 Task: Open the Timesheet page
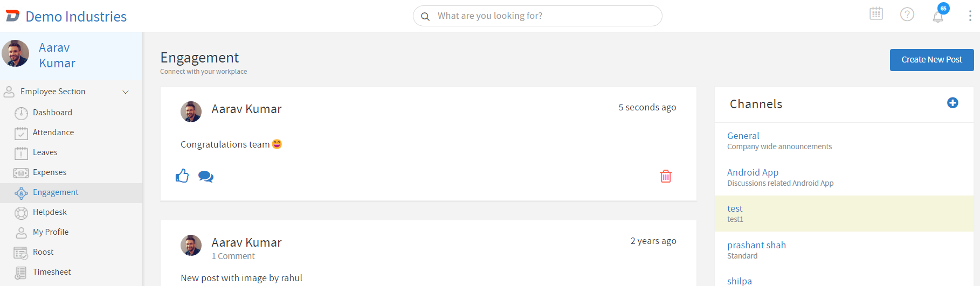click(52, 272)
